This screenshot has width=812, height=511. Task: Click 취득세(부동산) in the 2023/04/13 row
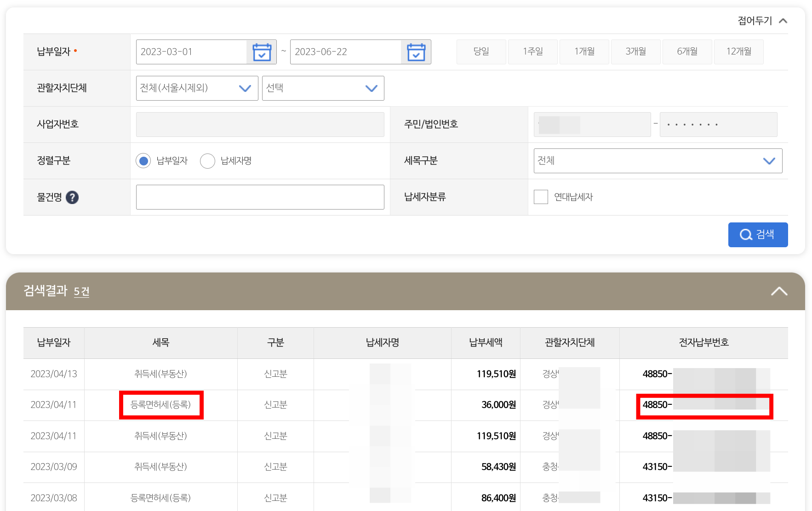pos(161,374)
